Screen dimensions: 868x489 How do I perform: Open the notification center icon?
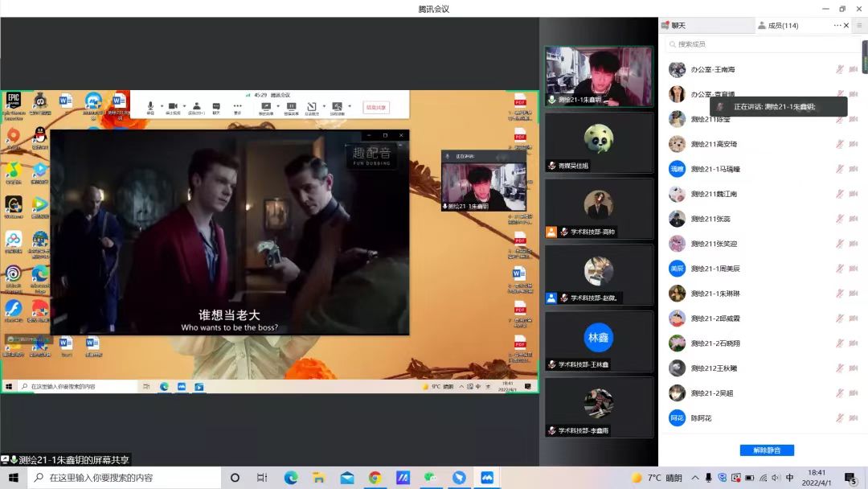[x=850, y=478]
